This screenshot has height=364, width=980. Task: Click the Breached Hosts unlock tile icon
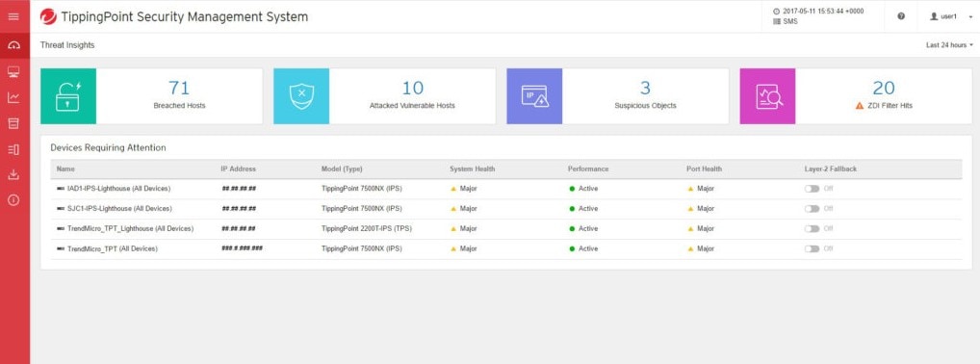68,96
